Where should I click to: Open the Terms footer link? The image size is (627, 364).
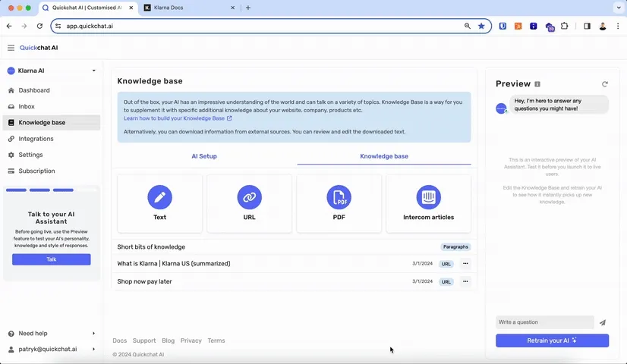[216, 340]
